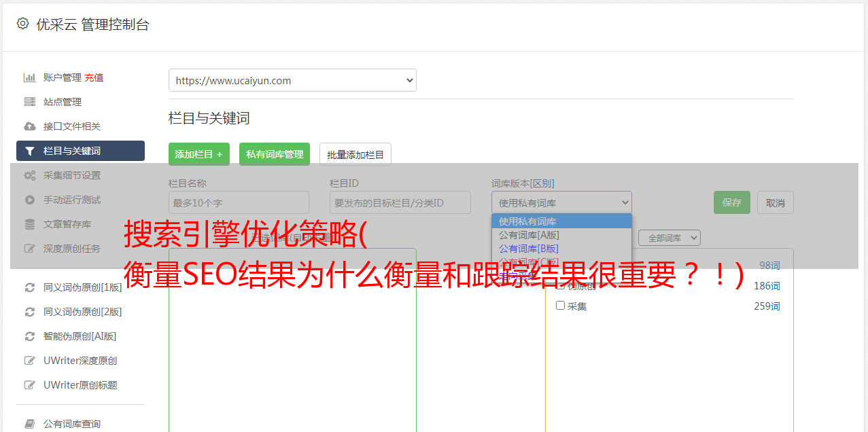This screenshot has width=868, height=432.
Task: Open the site URL dropdown
Action: (x=292, y=80)
